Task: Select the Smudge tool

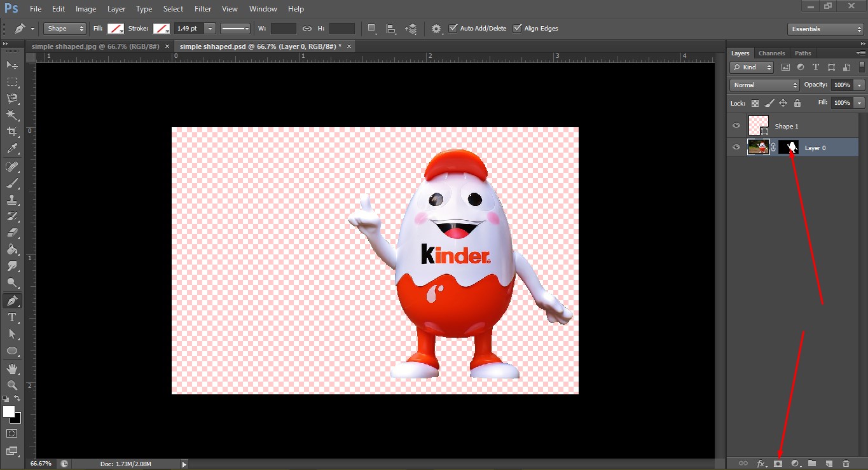Action: point(12,266)
